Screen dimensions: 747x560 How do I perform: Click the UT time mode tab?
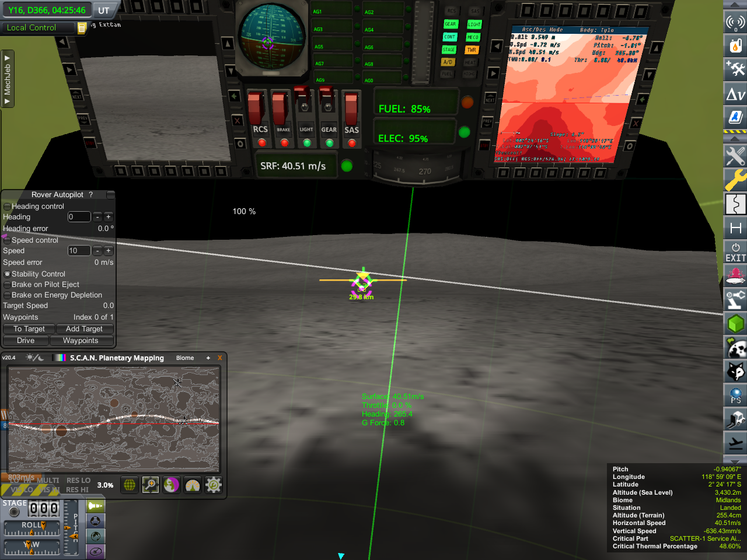click(x=104, y=10)
